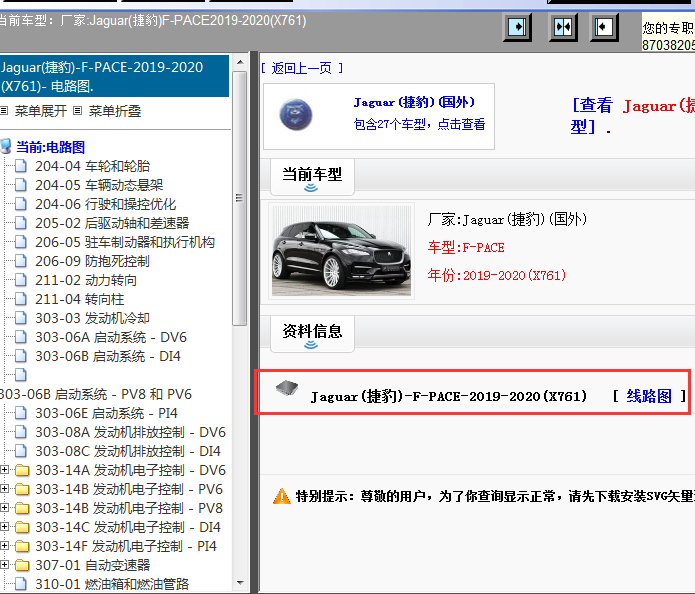Click 菜单折叠 to collapse all menus
Image resolution: width=695 pixels, height=594 pixels.
[x=115, y=111]
